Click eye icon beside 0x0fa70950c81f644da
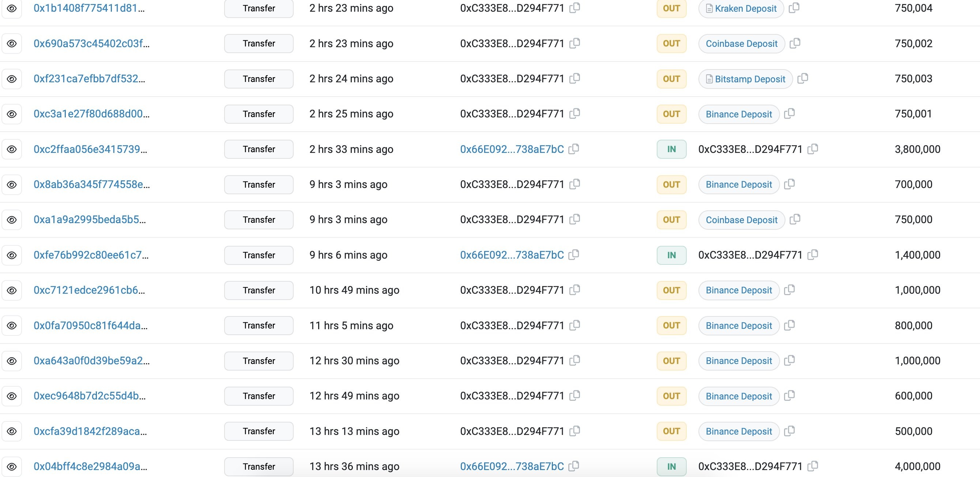This screenshot has width=980, height=477. click(x=12, y=326)
